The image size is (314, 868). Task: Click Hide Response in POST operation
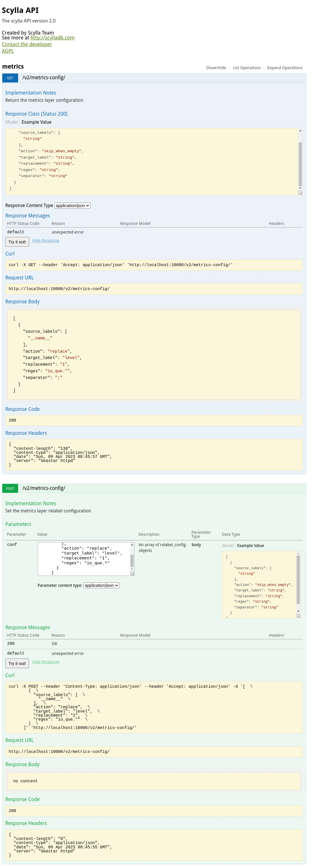point(46,662)
